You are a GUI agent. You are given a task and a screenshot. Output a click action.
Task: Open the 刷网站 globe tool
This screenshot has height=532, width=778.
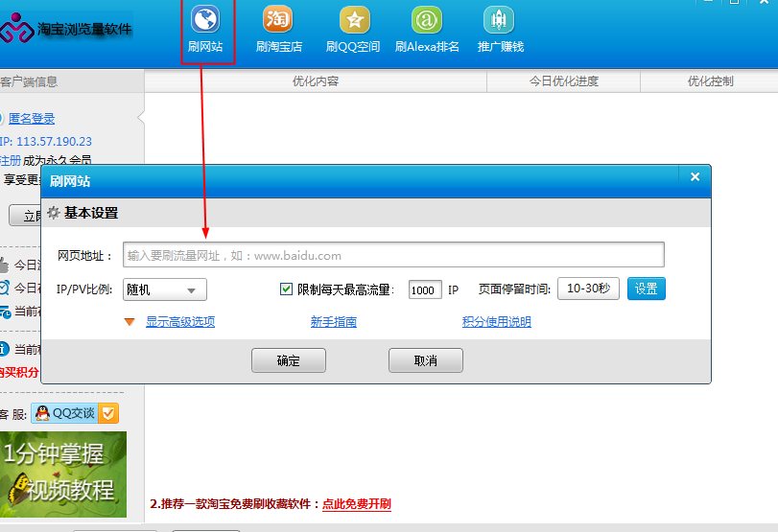[205, 30]
